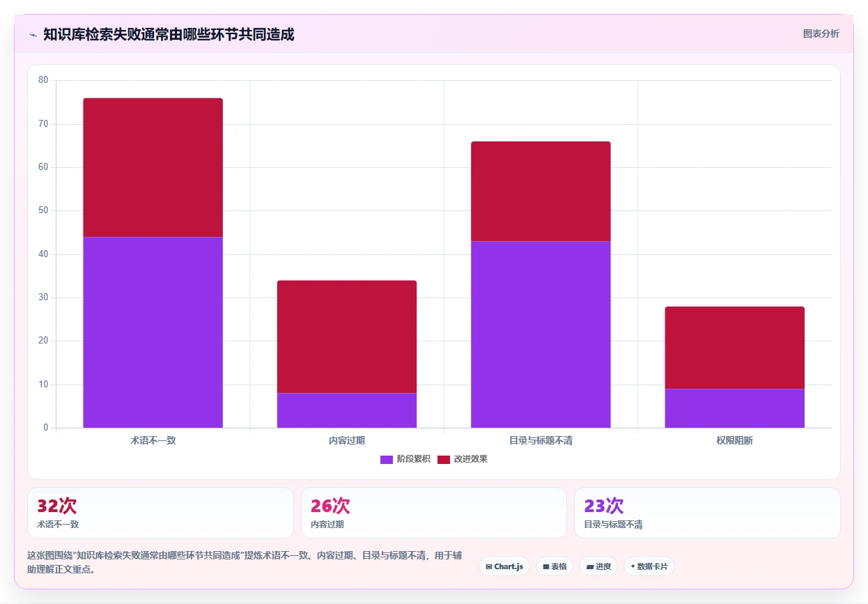Screen dimensions: 868x604
Task: Click the red segment of the 术语不一致 bar
Action: [x=153, y=168]
